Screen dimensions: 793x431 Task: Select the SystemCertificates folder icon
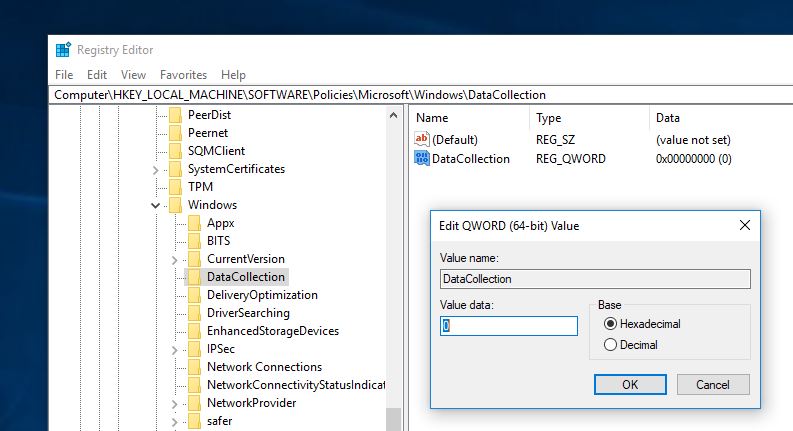point(175,169)
